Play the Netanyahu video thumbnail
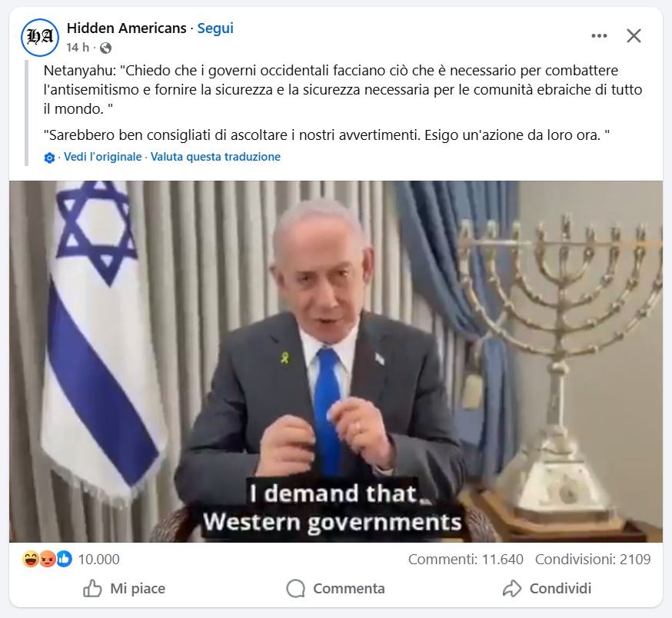This screenshot has height=618, width=672. coord(336,361)
